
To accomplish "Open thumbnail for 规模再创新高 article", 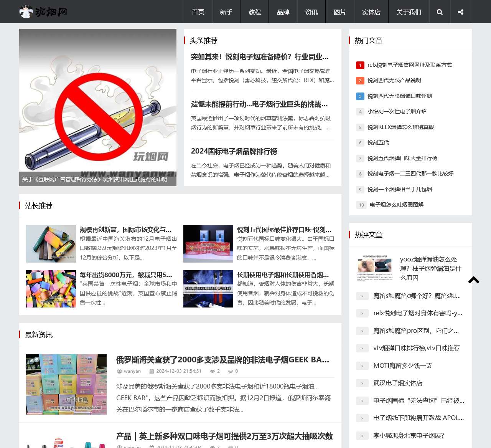I will click(x=51, y=244).
